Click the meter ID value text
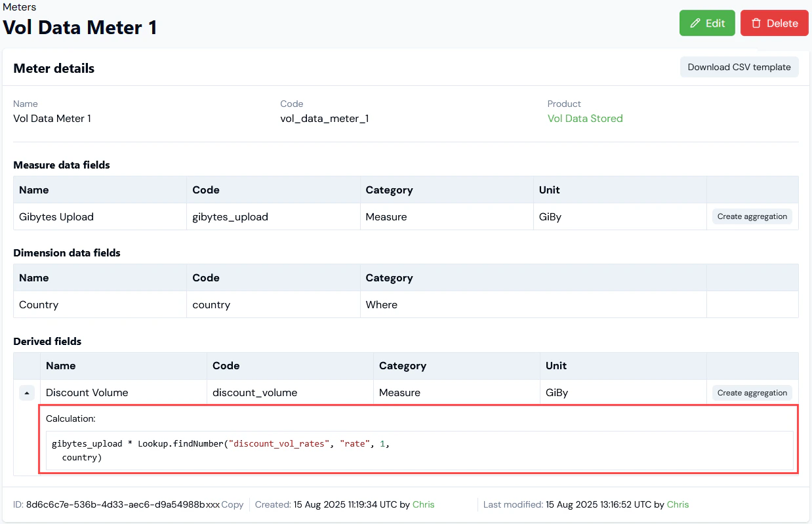The height and width of the screenshot is (524, 812). 123,504
